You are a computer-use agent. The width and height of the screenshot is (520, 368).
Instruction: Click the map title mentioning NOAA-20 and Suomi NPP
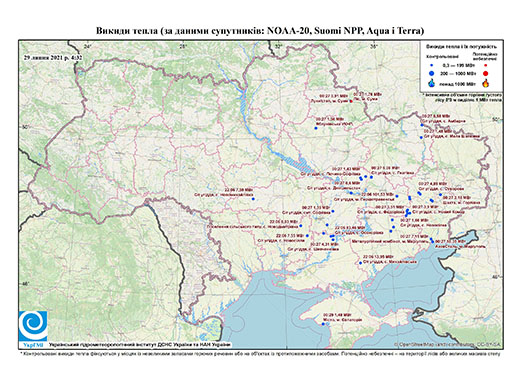pyautogui.click(x=260, y=31)
